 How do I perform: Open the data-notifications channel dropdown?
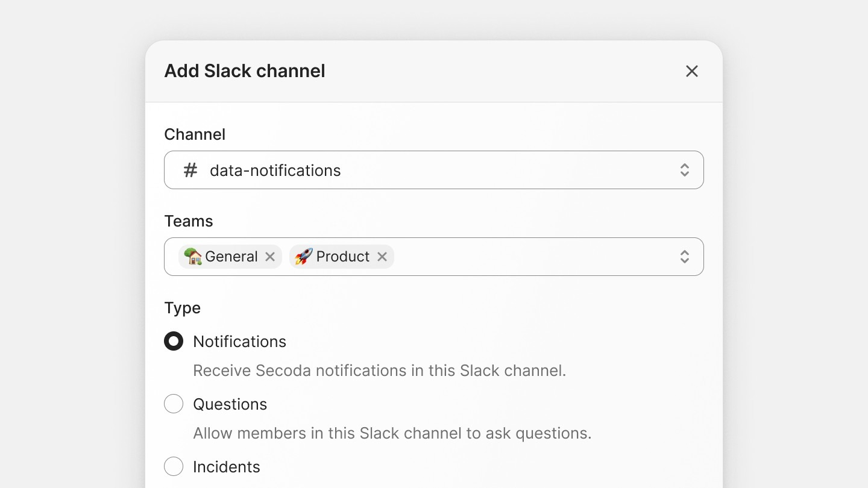click(x=422, y=170)
